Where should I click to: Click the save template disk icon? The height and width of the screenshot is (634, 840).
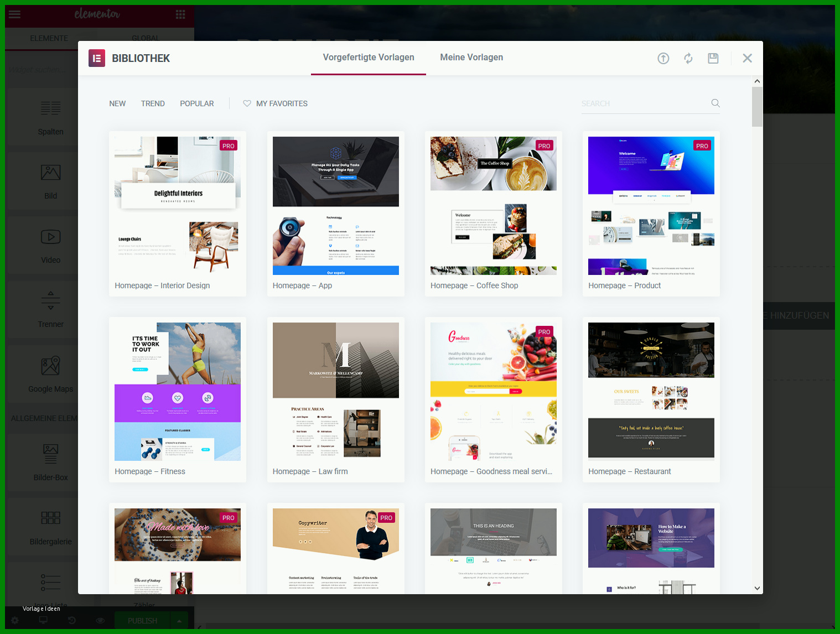713,58
